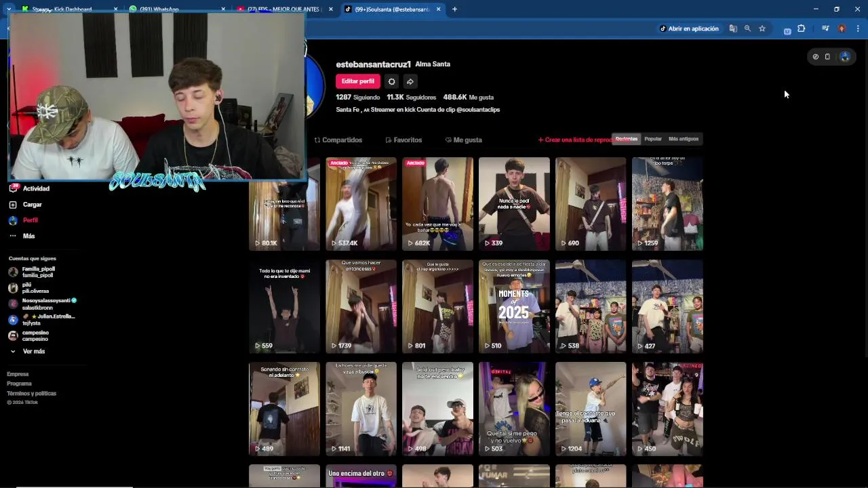Open the video with 801 views
Screen dimensions: 868x488
[437, 306]
